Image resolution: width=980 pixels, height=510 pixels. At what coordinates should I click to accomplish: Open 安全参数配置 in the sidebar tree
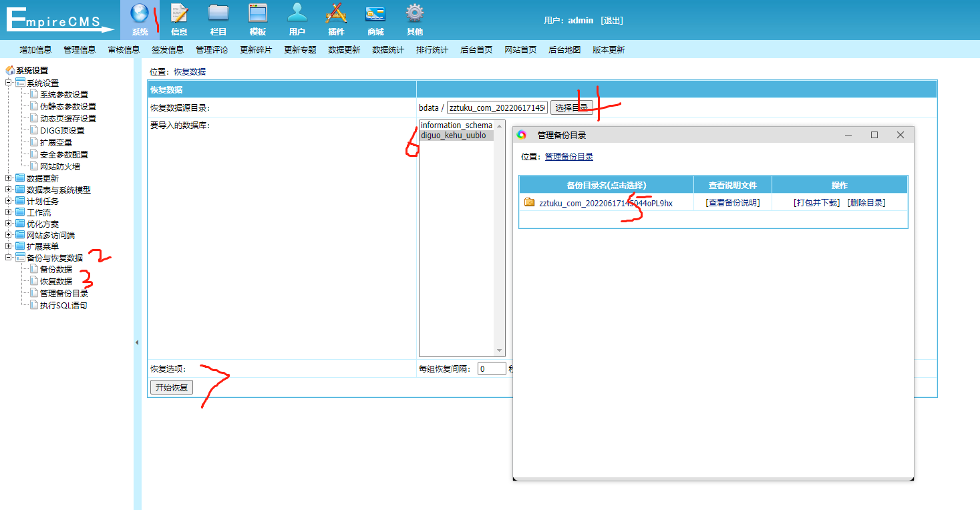click(64, 154)
